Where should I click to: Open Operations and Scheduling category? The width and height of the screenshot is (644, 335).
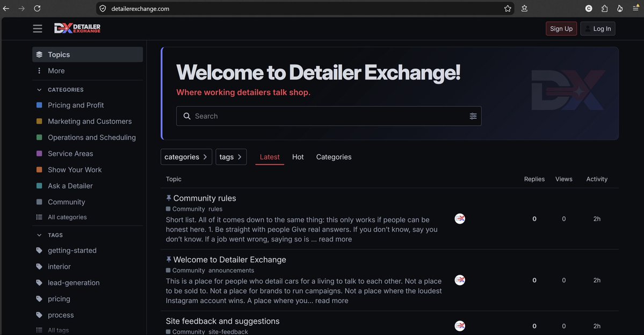click(x=88, y=137)
